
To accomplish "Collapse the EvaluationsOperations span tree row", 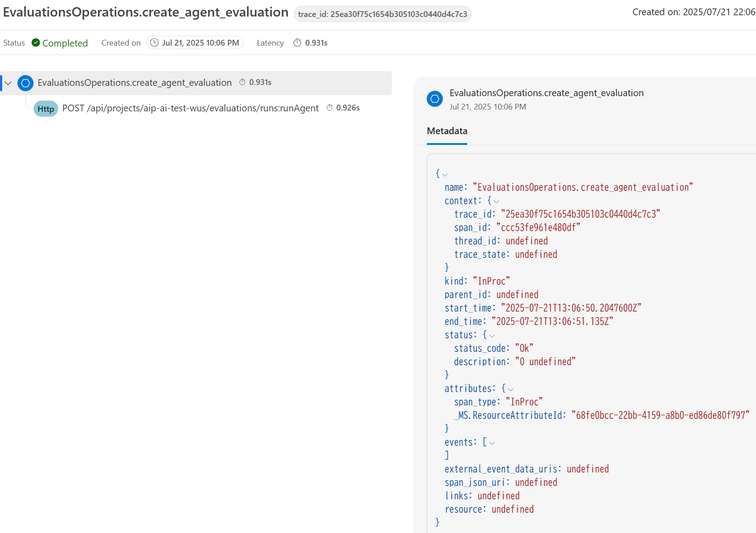I will coord(8,83).
